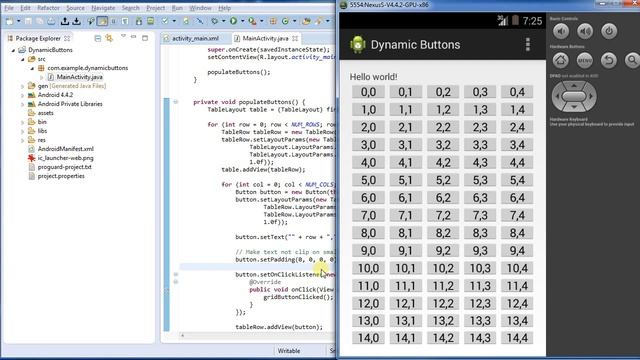Screen dimensions: 640x360
Task: Open the Window menu
Action: tap(200, 8)
